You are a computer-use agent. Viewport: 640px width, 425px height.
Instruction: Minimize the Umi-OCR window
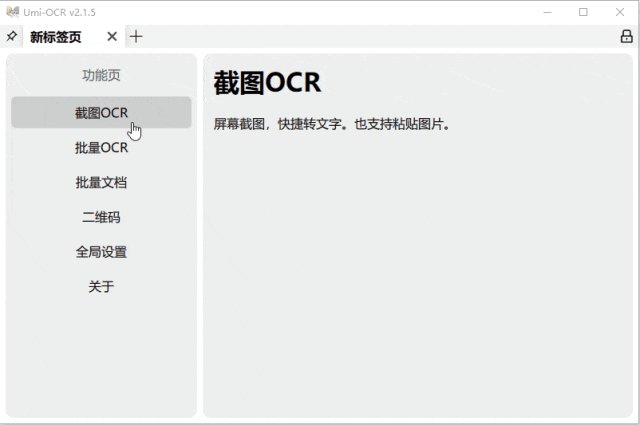[547, 12]
